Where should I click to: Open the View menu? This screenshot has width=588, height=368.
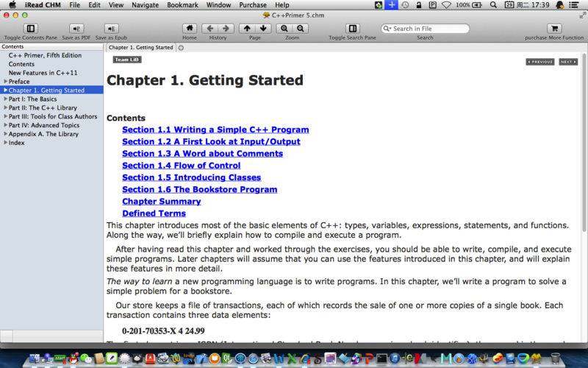(x=116, y=5)
